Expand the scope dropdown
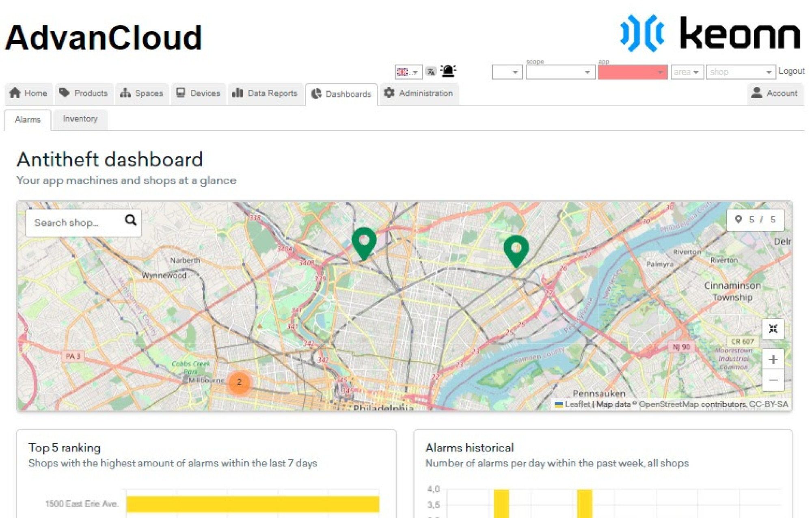This screenshot has height=518, width=812. 560,72
